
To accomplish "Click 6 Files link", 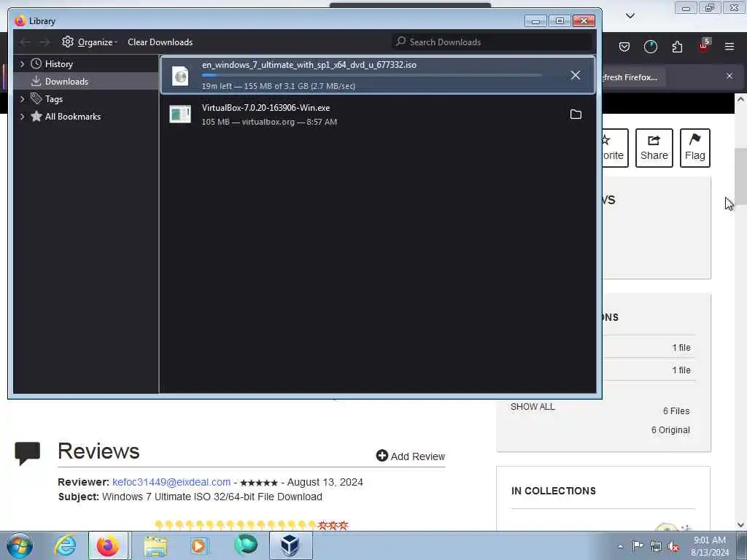I will point(676,411).
